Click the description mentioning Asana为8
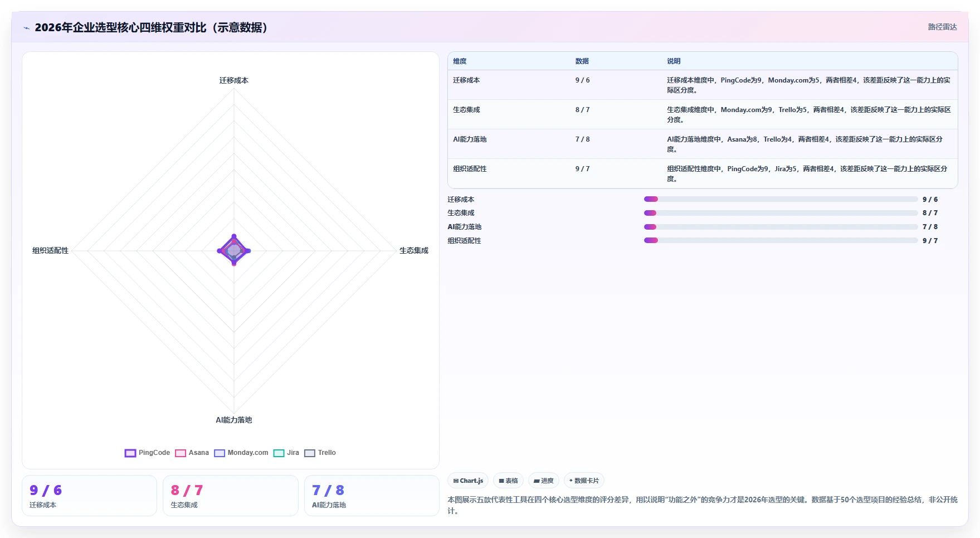 [805, 144]
